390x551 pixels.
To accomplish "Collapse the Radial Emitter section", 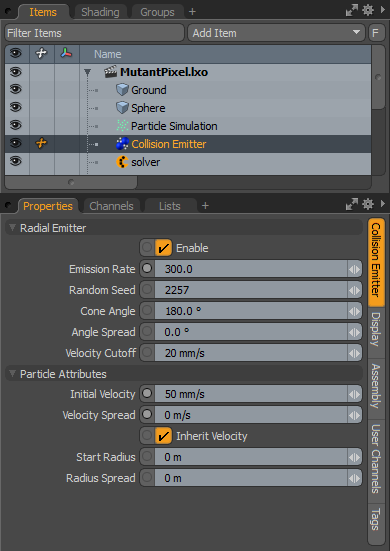I will click(x=13, y=228).
